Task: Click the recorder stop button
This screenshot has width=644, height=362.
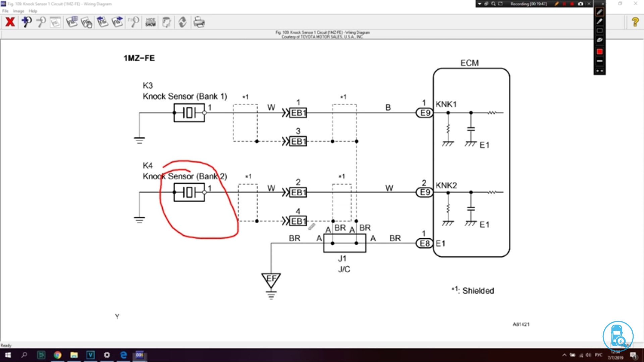Action: pos(572,4)
